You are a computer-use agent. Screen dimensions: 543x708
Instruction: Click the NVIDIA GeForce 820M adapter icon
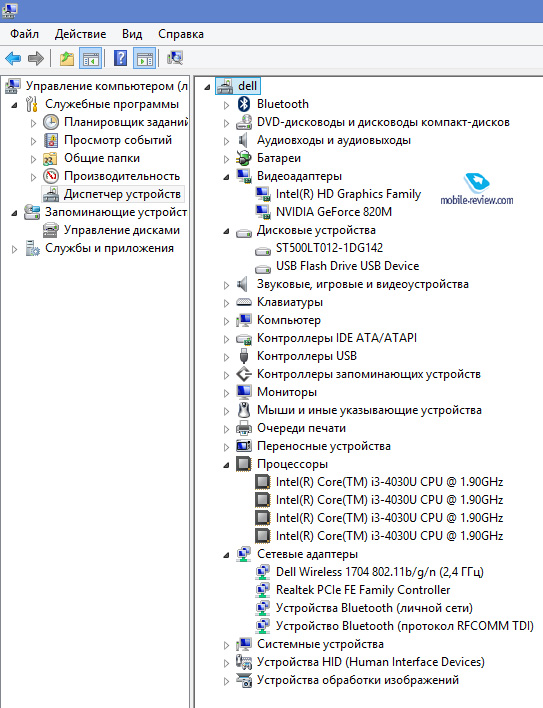[263, 212]
